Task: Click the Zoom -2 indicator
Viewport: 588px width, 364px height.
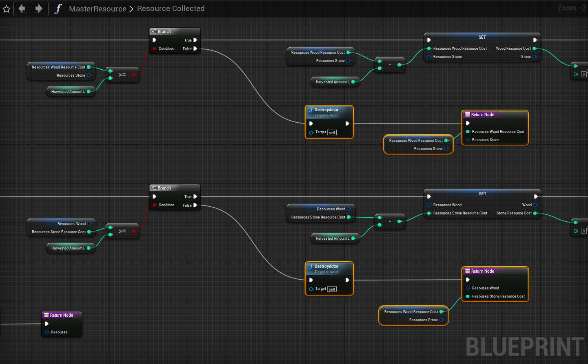Action: (571, 8)
